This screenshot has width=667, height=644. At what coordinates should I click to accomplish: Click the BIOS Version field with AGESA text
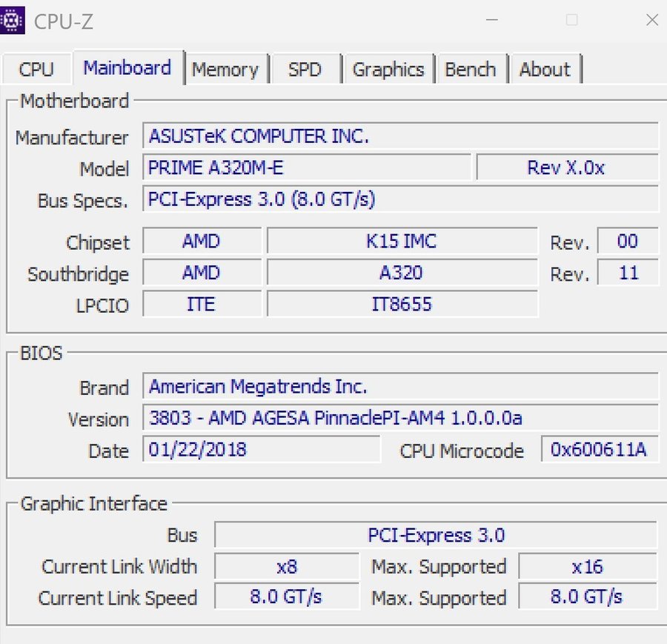pos(400,418)
